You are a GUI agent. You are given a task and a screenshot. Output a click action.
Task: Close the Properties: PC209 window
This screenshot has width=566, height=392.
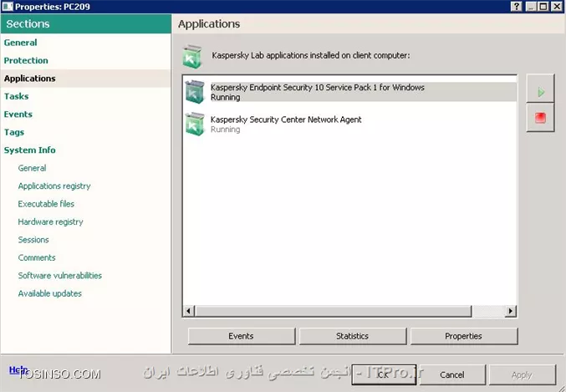click(557, 7)
